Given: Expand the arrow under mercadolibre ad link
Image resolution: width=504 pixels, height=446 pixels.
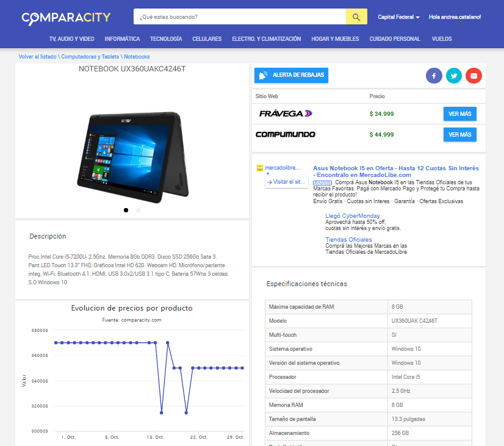Looking at the screenshot, I should tap(268, 174).
